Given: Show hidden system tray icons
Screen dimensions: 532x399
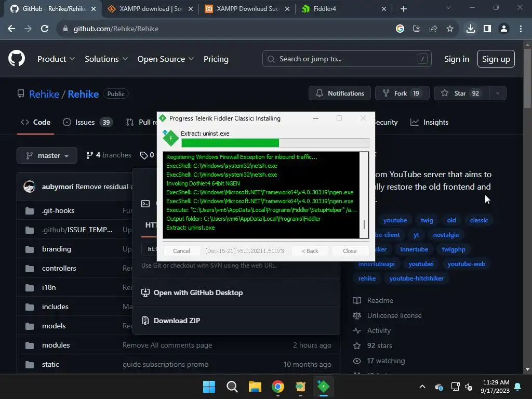Looking at the screenshot, I should pyautogui.click(x=422, y=387).
